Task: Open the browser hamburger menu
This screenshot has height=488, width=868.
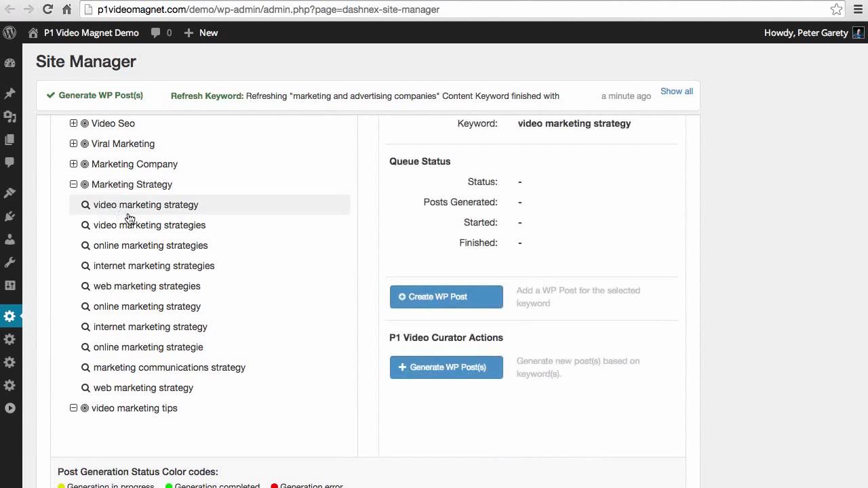Action: [857, 9]
